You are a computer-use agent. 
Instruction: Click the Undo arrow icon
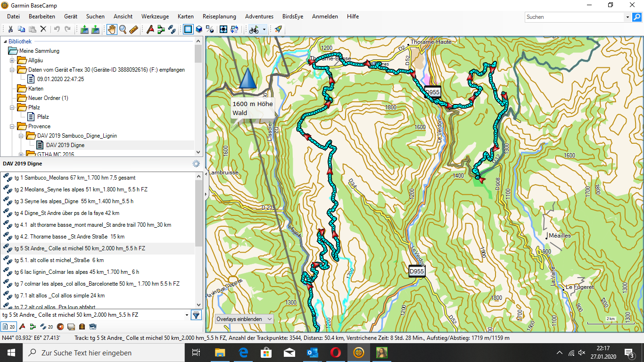(57, 29)
